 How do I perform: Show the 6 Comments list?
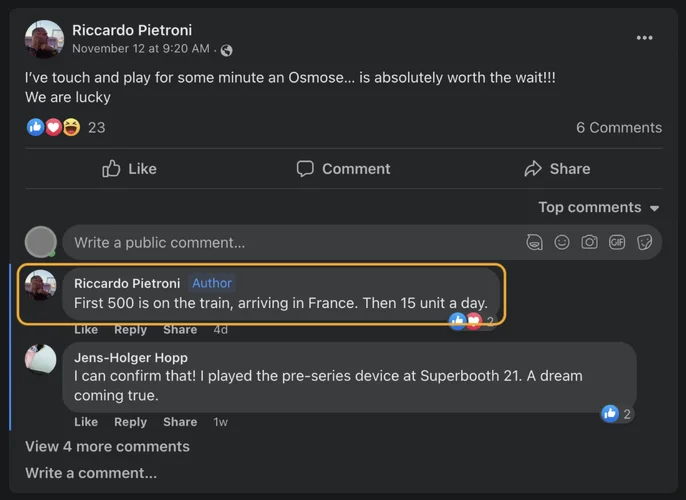click(x=618, y=127)
